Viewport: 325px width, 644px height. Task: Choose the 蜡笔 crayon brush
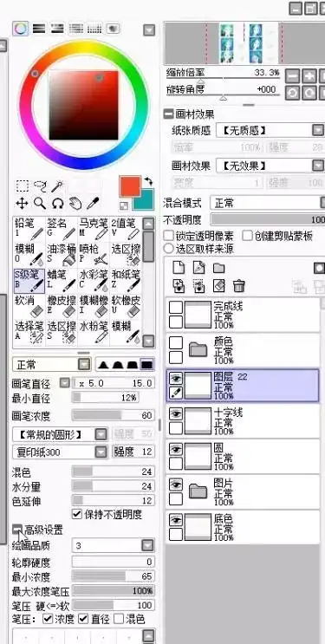pos(62,280)
